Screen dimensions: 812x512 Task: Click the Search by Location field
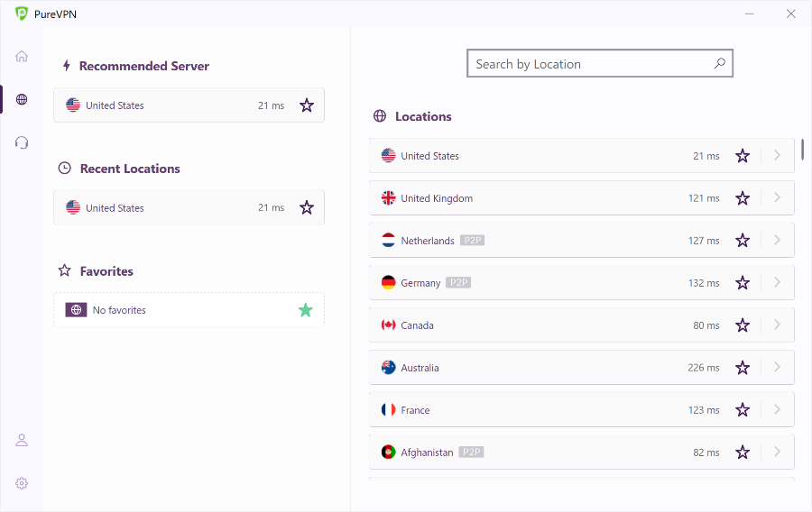coord(586,64)
